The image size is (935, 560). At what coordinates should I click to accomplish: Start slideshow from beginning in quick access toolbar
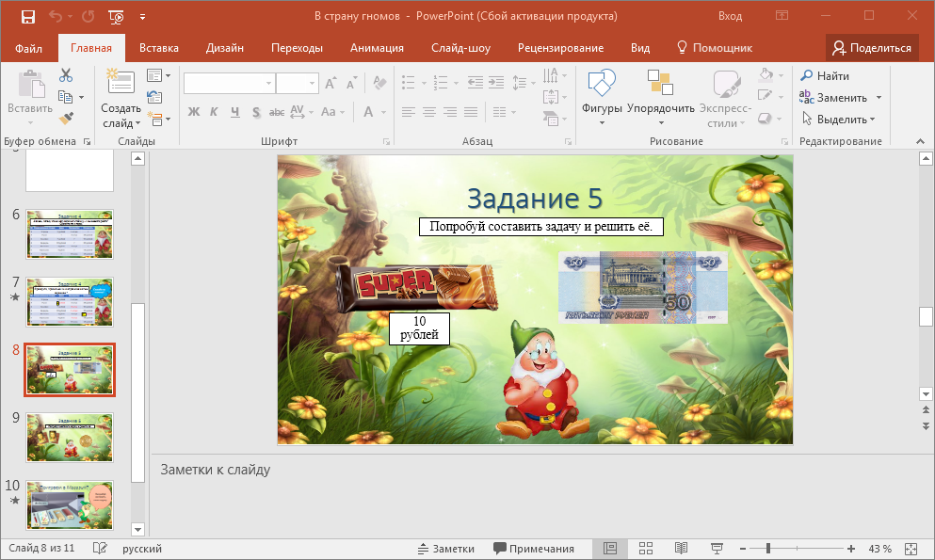(x=116, y=17)
